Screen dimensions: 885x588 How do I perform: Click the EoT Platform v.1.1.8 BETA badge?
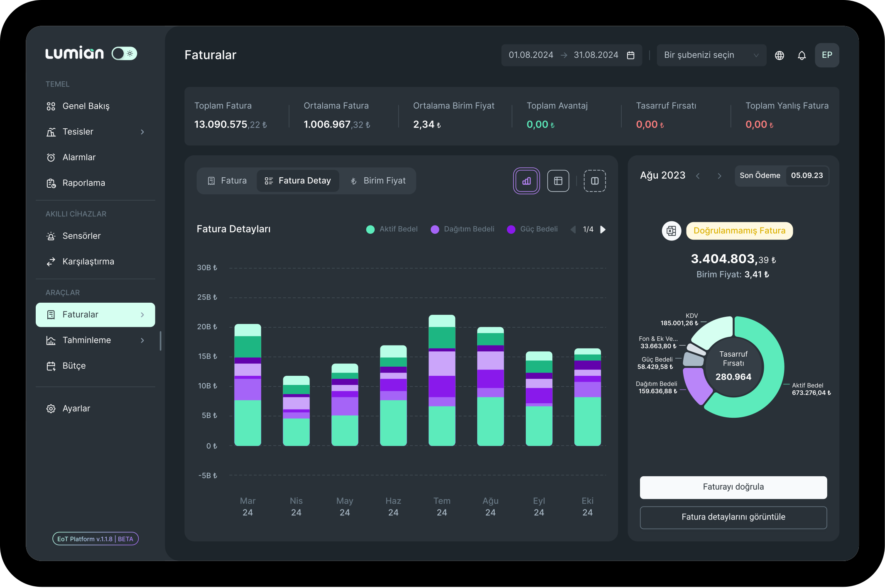(95, 539)
